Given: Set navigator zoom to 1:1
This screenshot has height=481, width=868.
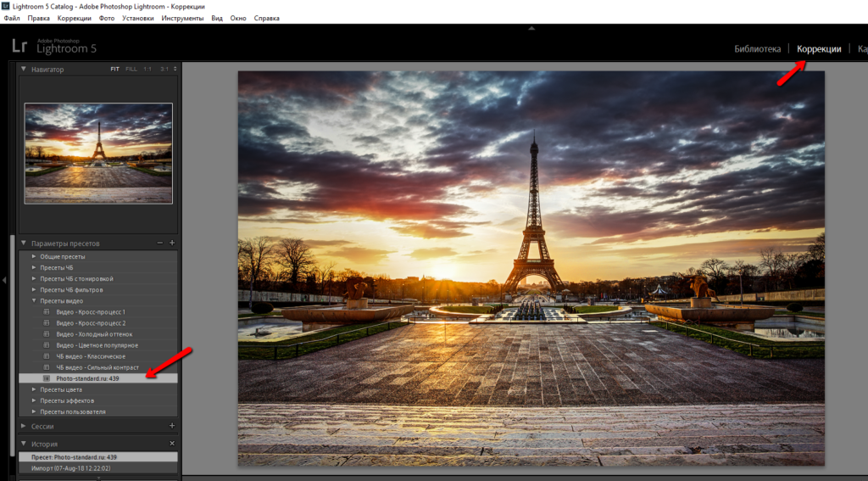Looking at the screenshot, I should coord(147,70).
